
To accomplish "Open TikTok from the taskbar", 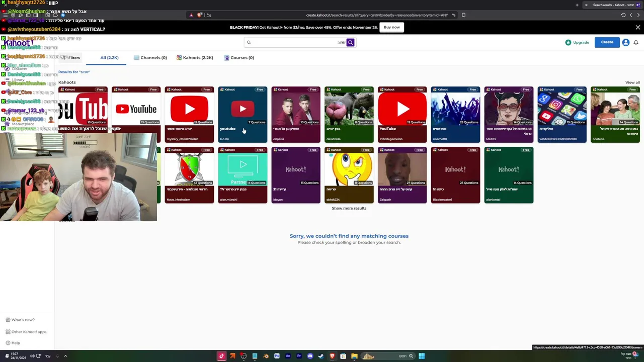I will tap(221, 356).
